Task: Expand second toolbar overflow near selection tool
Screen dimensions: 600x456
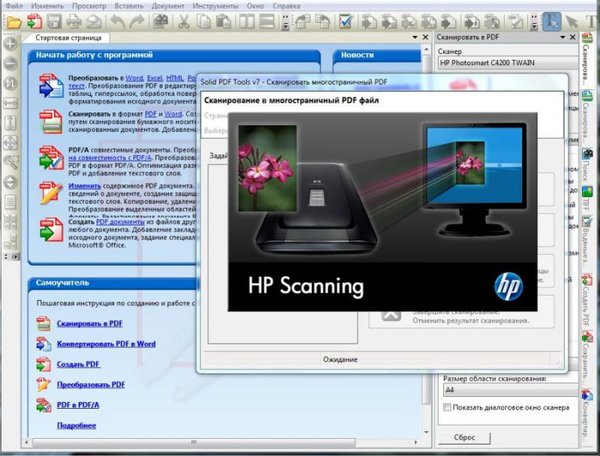Action: [x=534, y=22]
